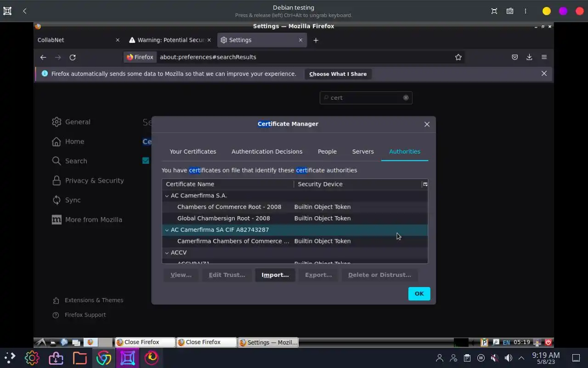This screenshot has width=588, height=368.
Task: Click Choose What I Share button
Action: pos(338,74)
